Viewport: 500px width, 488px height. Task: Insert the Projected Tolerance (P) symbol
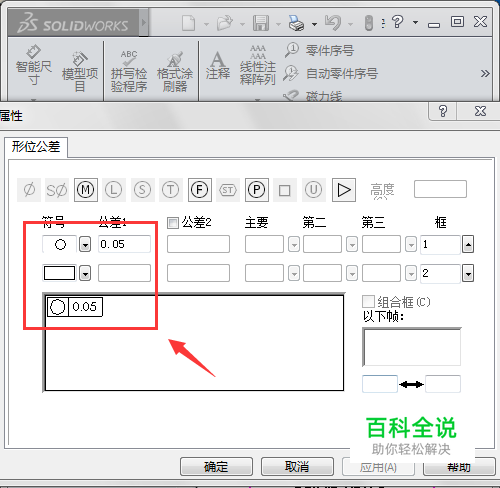(x=257, y=190)
